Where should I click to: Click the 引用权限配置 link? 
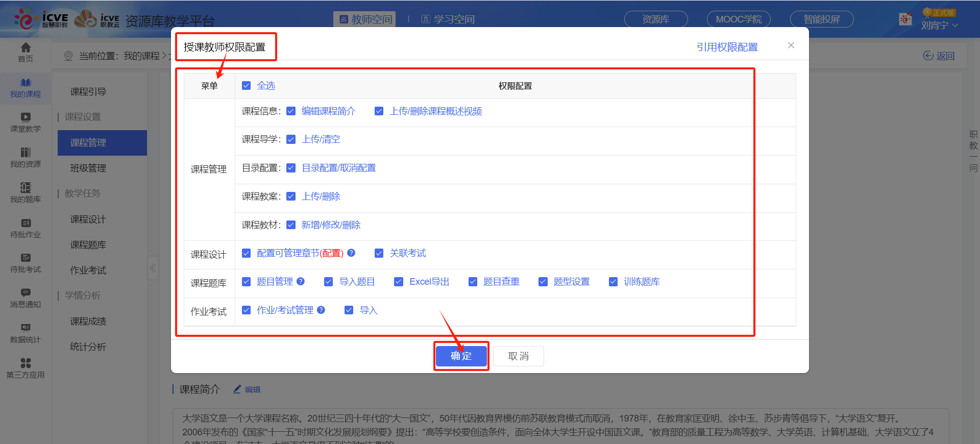[727, 47]
